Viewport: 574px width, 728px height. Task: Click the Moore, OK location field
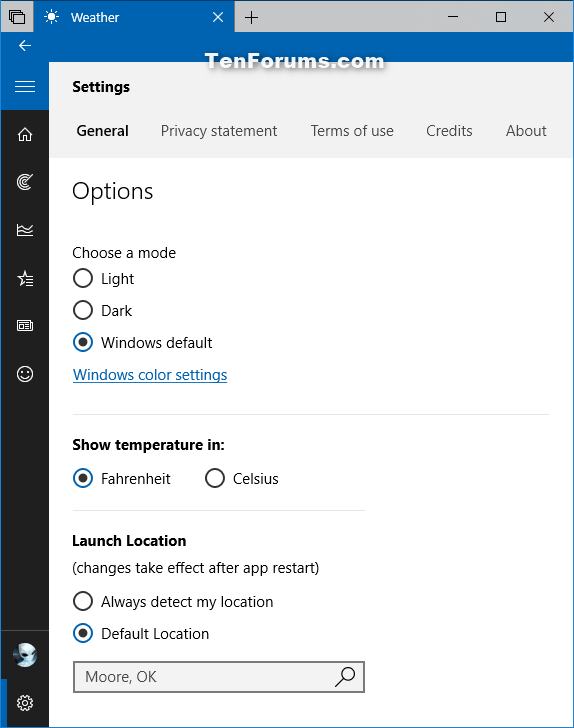click(219, 677)
